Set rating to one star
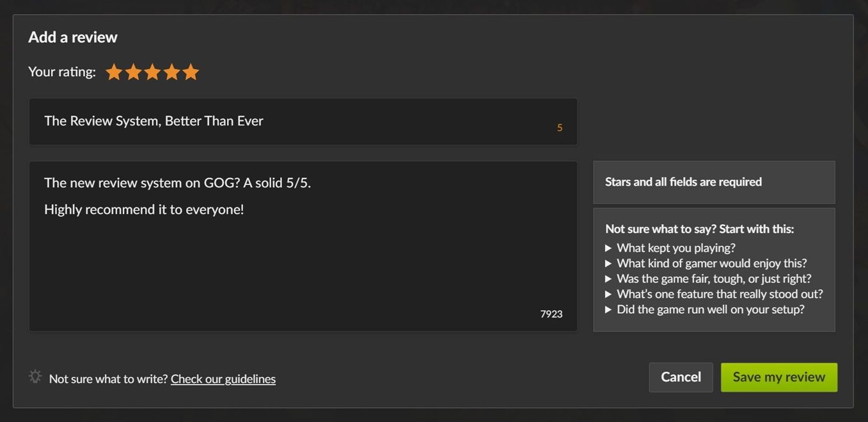This screenshot has height=422, width=868. pyautogui.click(x=114, y=72)
